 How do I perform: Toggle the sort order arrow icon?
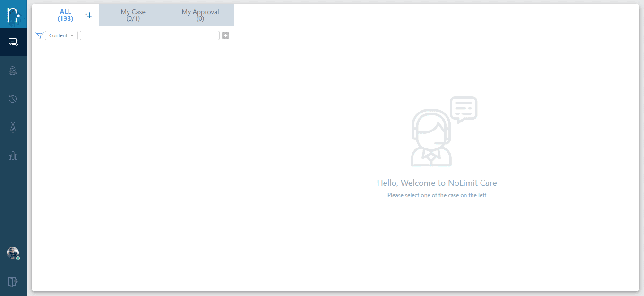click(x=88, y=15)
